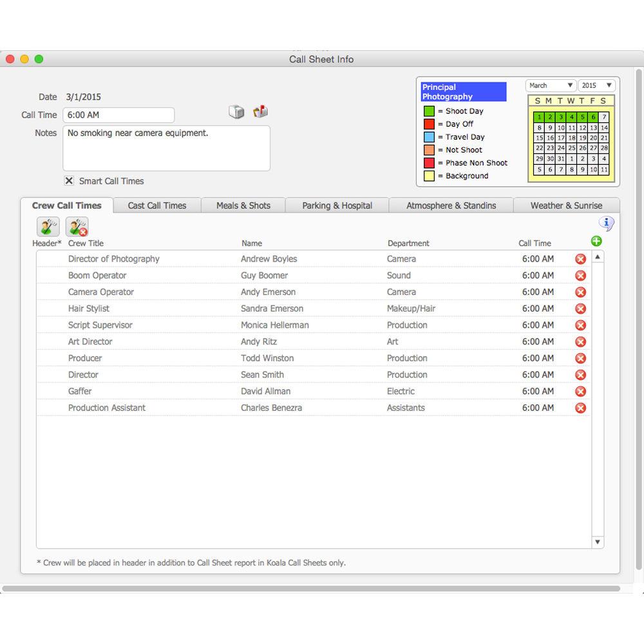This screenshot has width=644, height=644.
Task: Switch to the Cast Call Times tab
Action: click(x=156, y=205)
